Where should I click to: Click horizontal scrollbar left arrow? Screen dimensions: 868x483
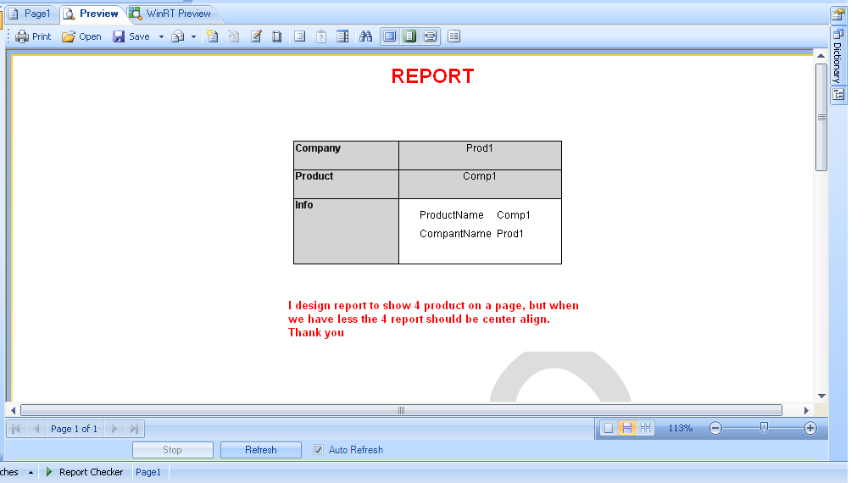click(14, 410)
